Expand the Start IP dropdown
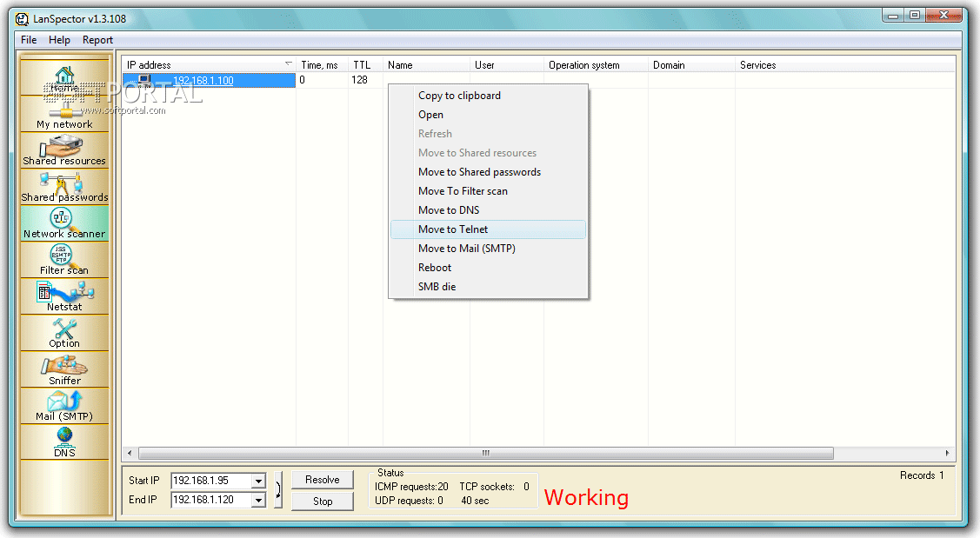 [x=258, y=482]
